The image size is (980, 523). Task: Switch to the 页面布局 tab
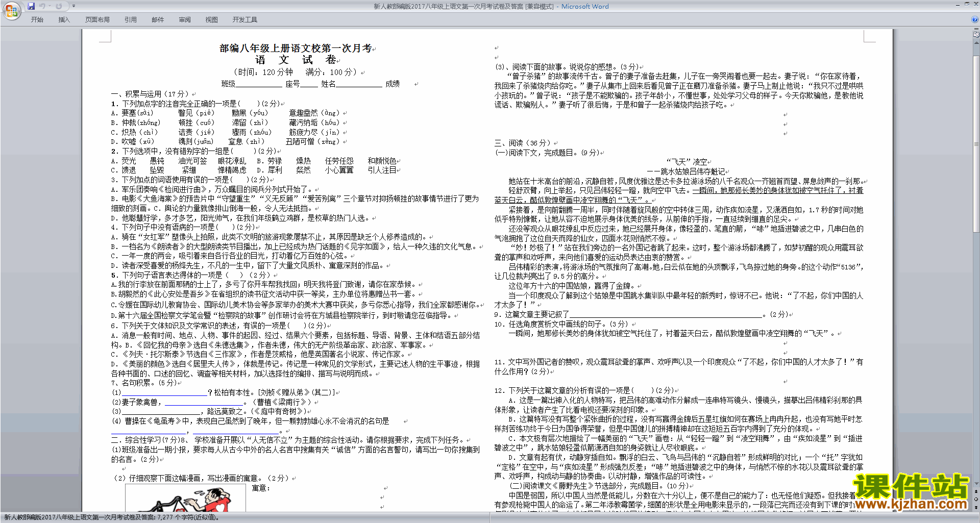coord(97,20)
